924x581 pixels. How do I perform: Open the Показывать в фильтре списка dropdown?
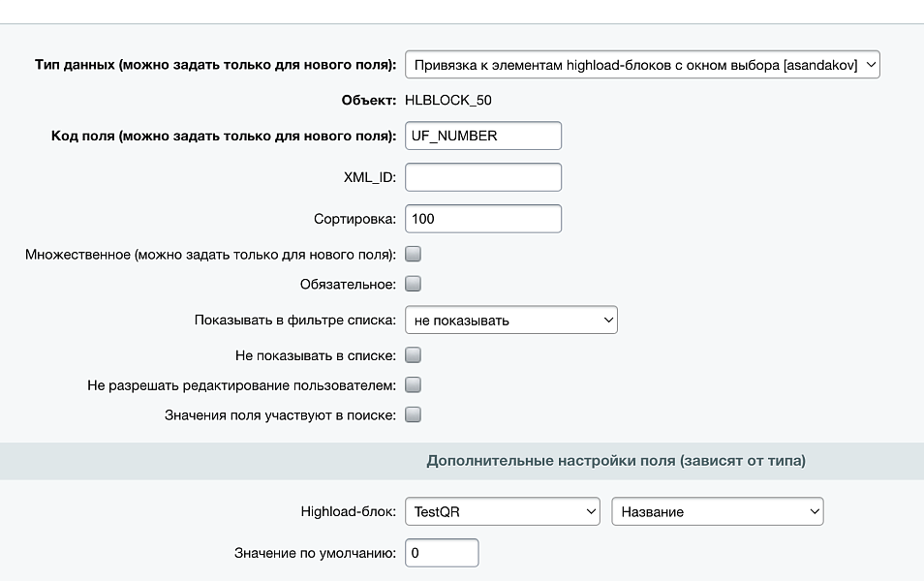tap(510, 320)
